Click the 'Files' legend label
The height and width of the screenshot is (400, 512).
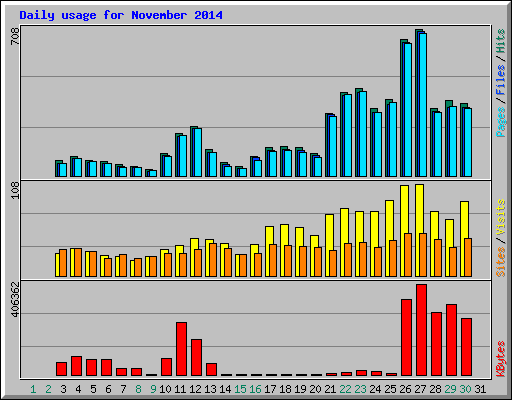[x=501, y=80]
